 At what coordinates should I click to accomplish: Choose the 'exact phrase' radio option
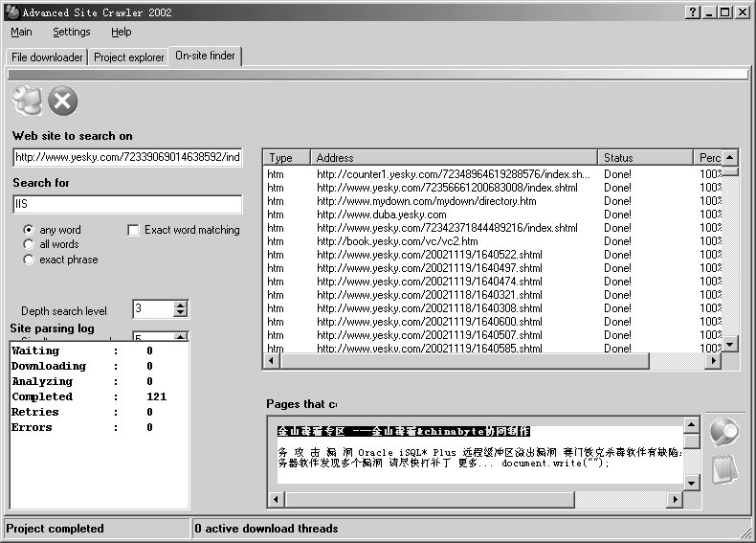pyautogui.click(x=29, y=260)
